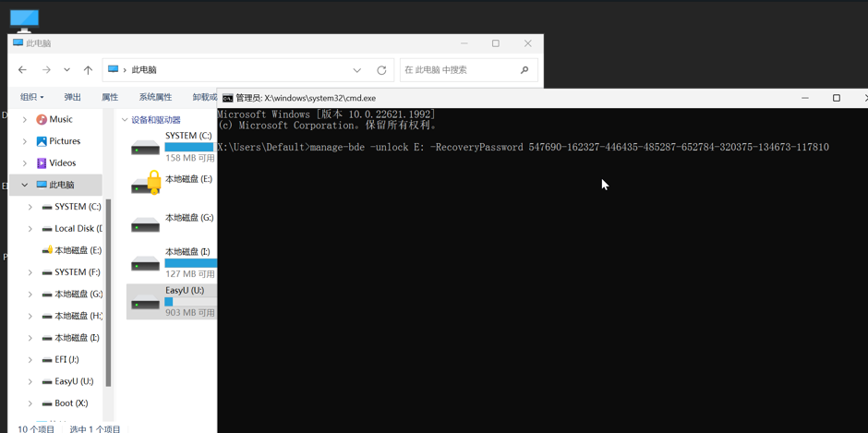Open recent locations dropdown arrow
Screen dimensions: 868x433
(66, 70)
